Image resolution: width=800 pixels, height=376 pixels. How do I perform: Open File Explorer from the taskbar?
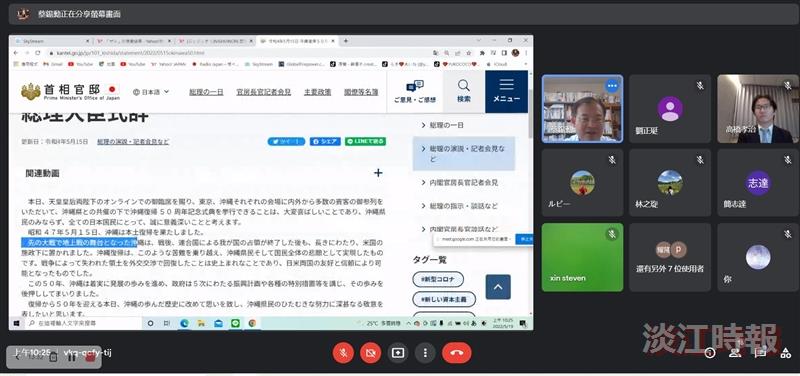[202, 323]
